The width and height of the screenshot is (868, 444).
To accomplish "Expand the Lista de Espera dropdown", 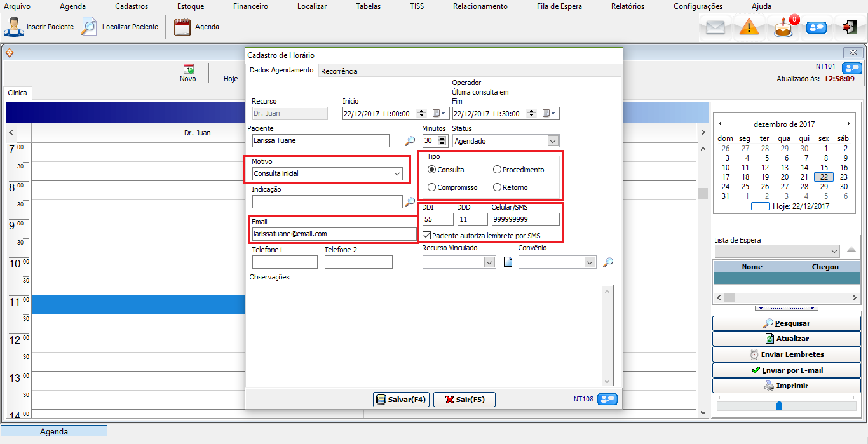I will (x=834, y=252).
